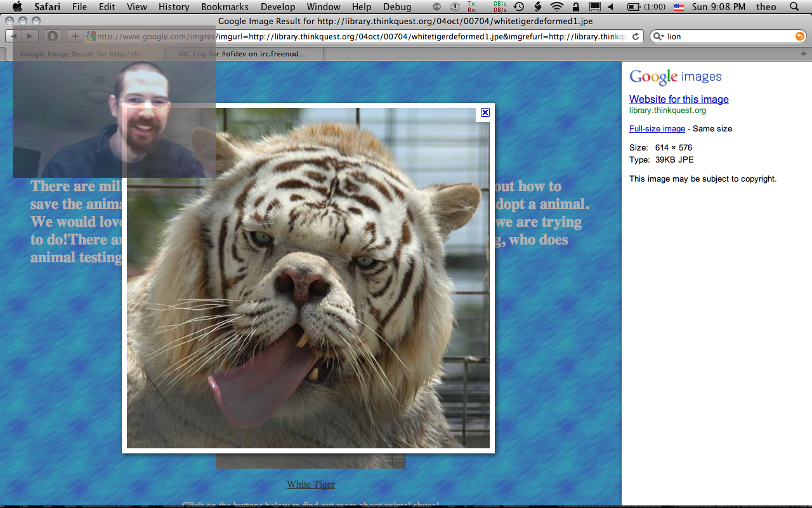812x508 pixels.
Task: Click the forward navigation arrow
Action: coord(30,37)
